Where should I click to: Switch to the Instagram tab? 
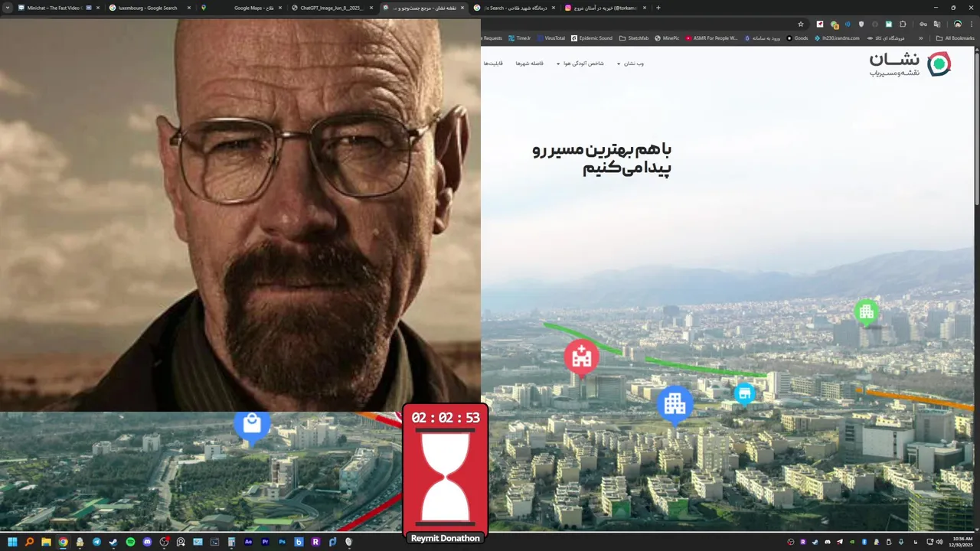pos(604,8)
